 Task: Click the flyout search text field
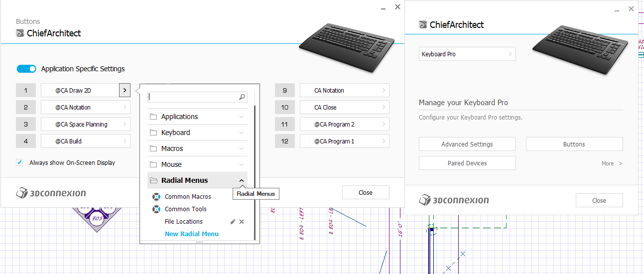pyautogui.click(x=193, y=97)
